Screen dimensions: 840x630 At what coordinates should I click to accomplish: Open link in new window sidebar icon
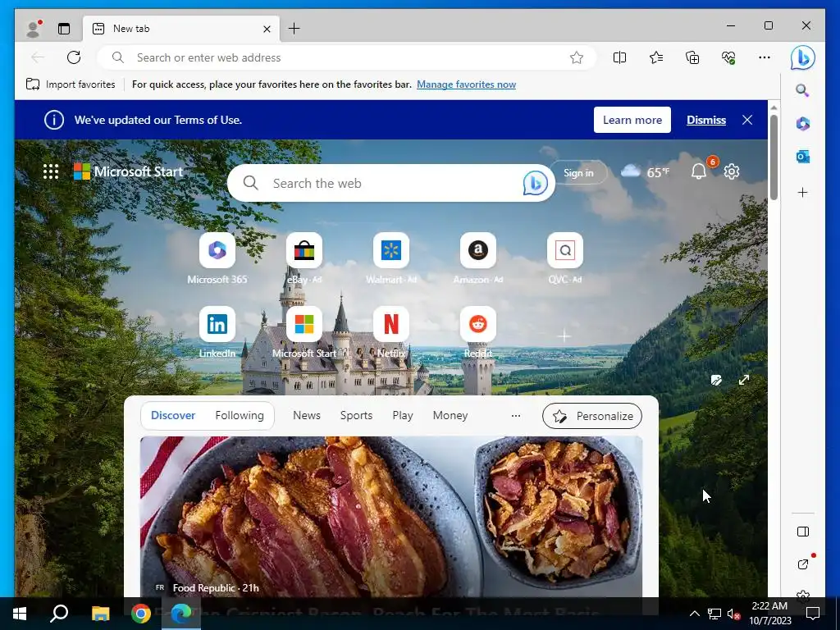802,564
